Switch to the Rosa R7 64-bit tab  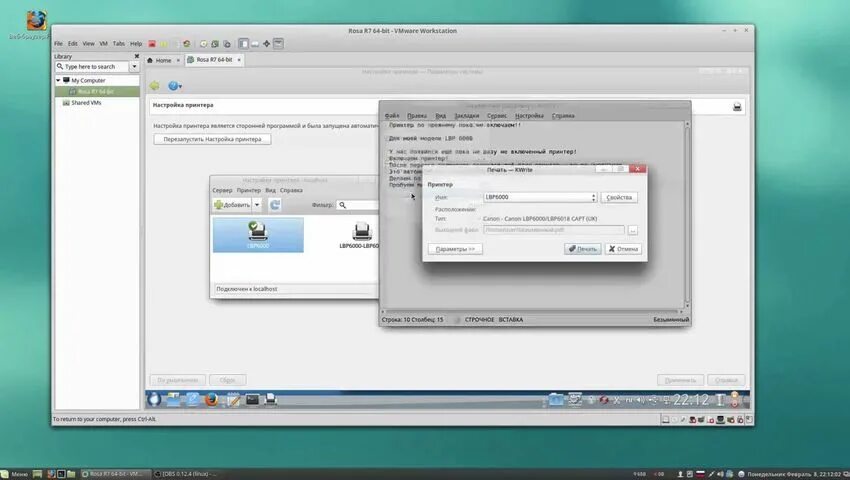coord(214,60)
